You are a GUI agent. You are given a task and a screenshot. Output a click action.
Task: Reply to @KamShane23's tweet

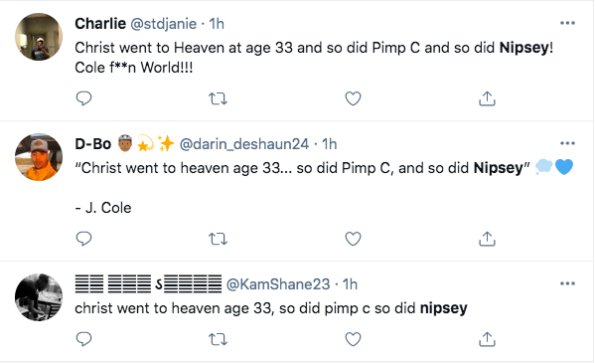point(84,339)
